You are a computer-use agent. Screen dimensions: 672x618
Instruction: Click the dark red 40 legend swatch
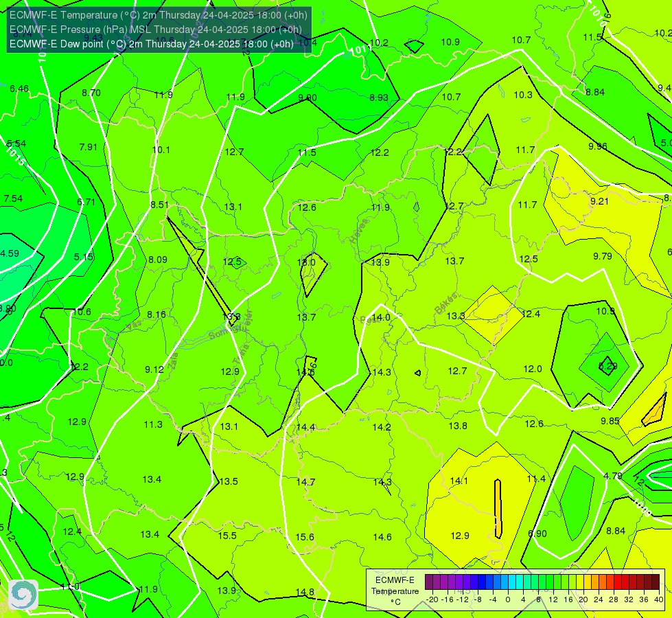(x=656, y=582)
